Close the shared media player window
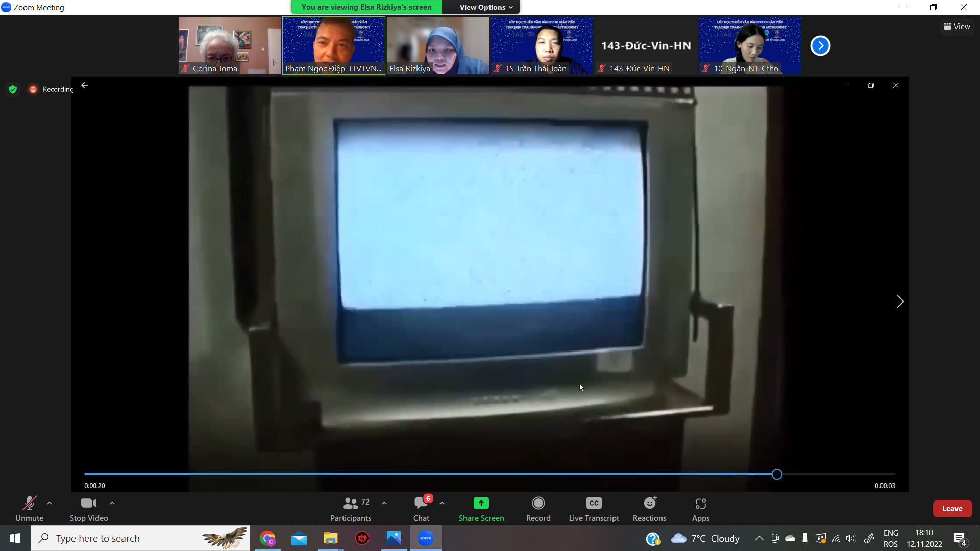Viewport: 980px width, 551px height. pyautogui.click(x=896, y=85)
